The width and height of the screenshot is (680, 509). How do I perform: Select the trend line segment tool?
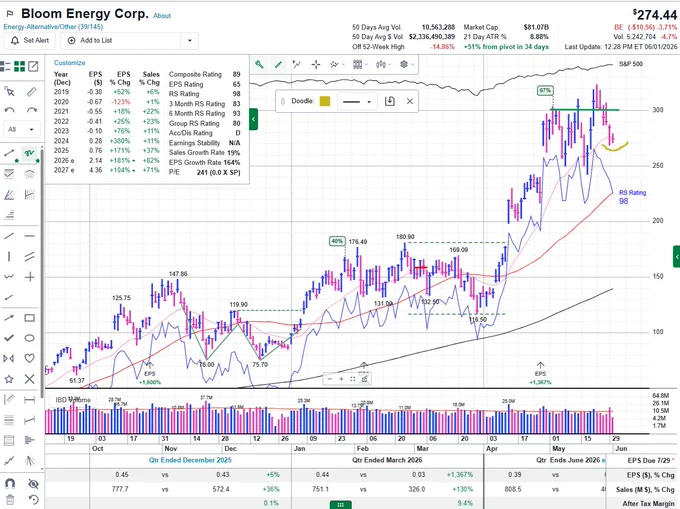click(9, 153)
